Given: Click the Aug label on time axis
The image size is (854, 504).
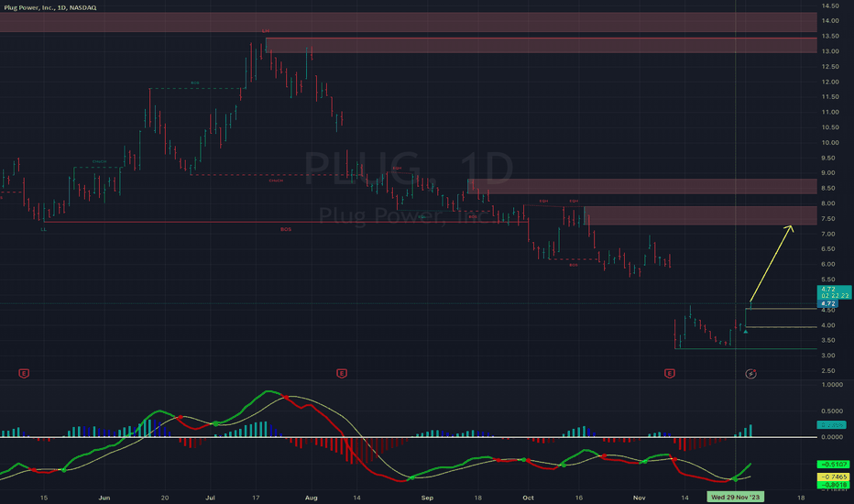Looking at the screenshot, I should tap(311, 498).
